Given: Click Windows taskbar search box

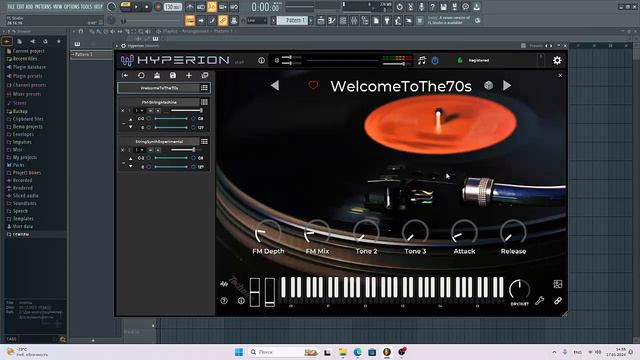Looking at the screenshot, I should (x=283, y=352).
